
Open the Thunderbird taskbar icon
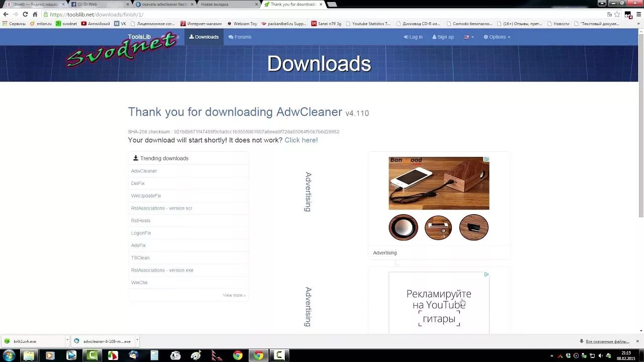click(x=133, y=355)
